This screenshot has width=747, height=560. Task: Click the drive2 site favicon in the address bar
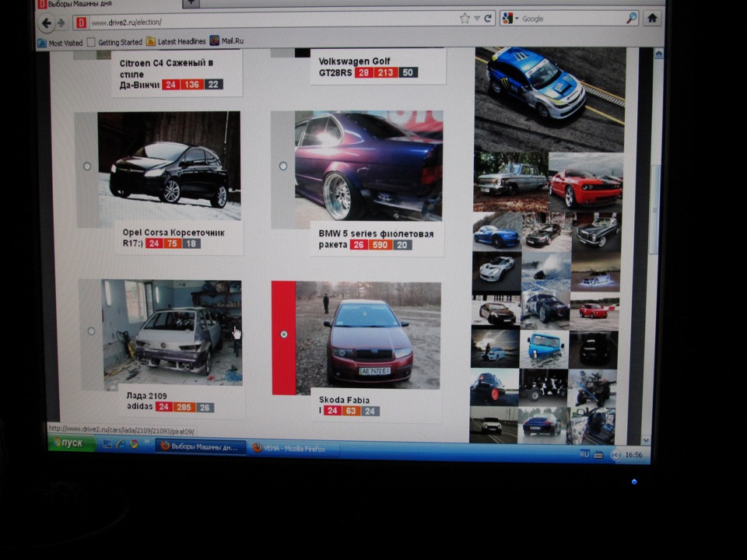coord(82,22)
